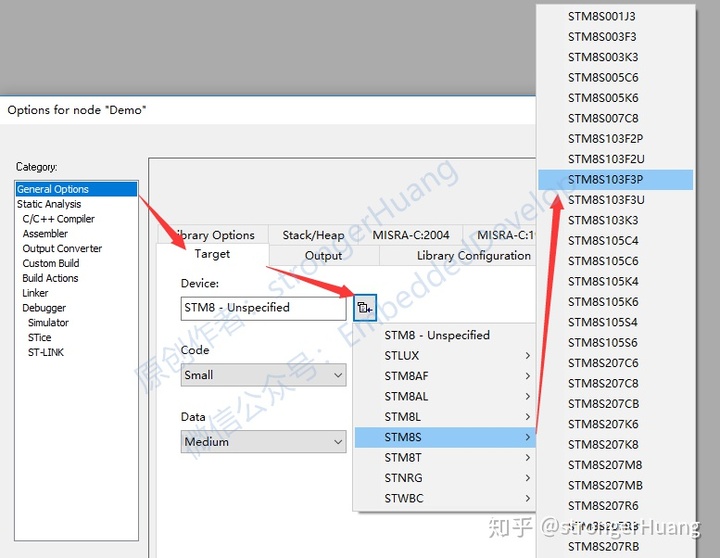Choose device STM8S003K3

click(615, 57)
